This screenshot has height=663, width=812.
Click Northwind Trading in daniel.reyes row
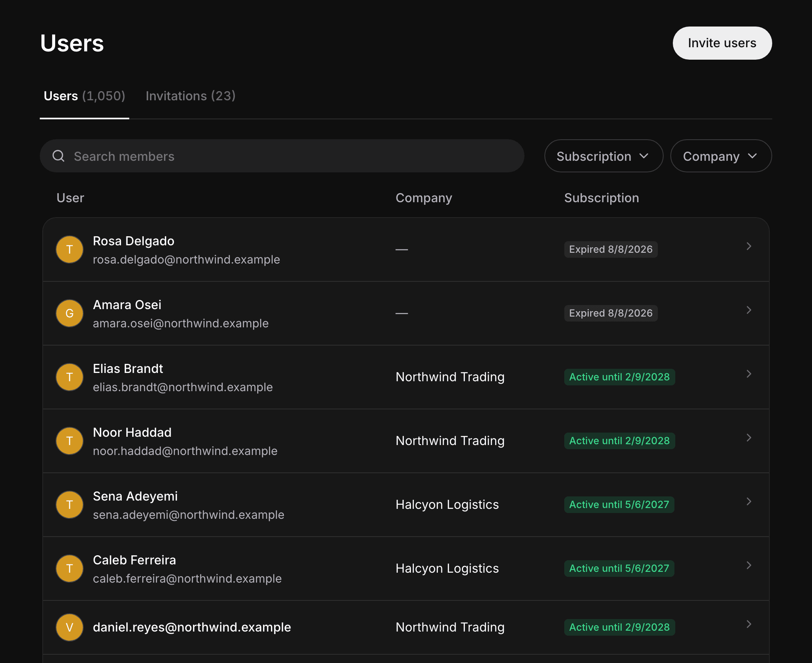[x=450, y=627]
